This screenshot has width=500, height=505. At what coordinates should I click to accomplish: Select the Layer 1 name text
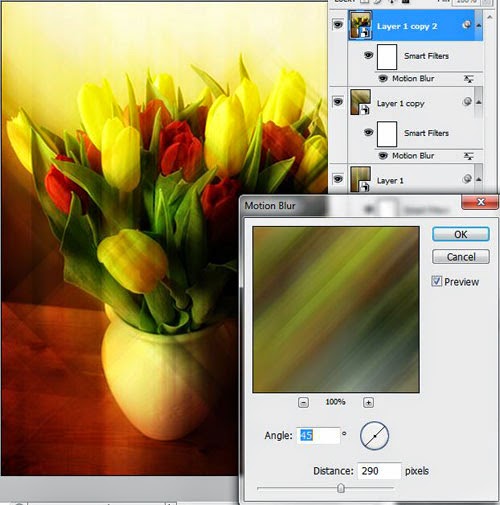[390, 181]
